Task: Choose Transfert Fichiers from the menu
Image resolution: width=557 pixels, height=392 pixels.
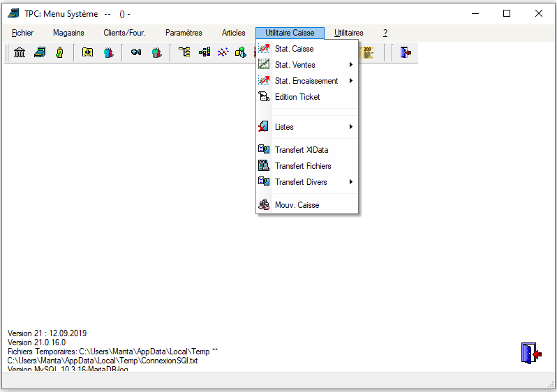Action: [307, 166]
